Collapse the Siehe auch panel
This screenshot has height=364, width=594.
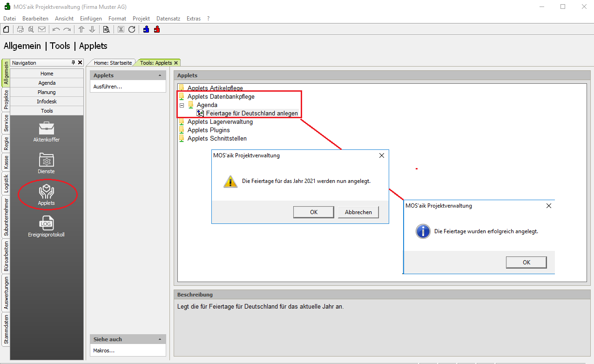(160, 339)
